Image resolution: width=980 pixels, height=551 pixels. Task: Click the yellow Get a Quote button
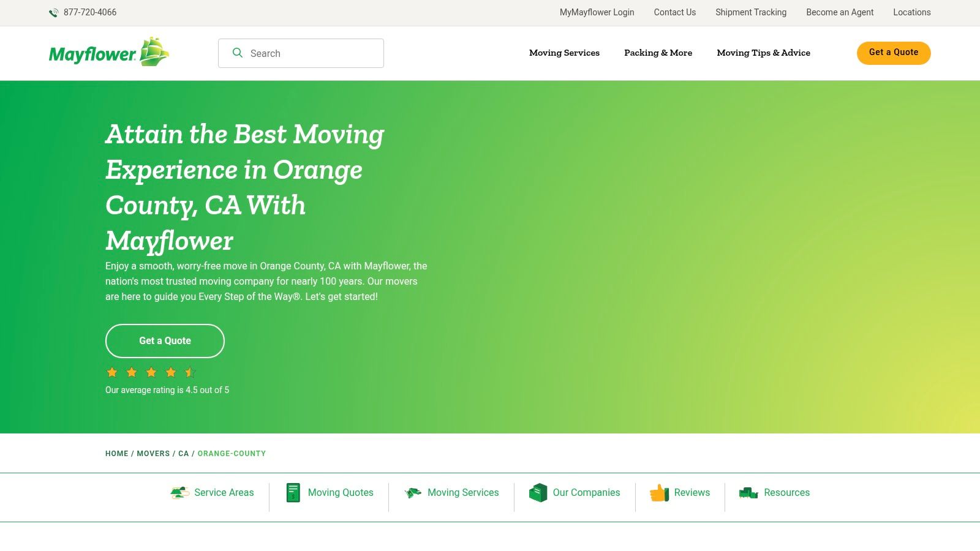click(x=894, y=53)
